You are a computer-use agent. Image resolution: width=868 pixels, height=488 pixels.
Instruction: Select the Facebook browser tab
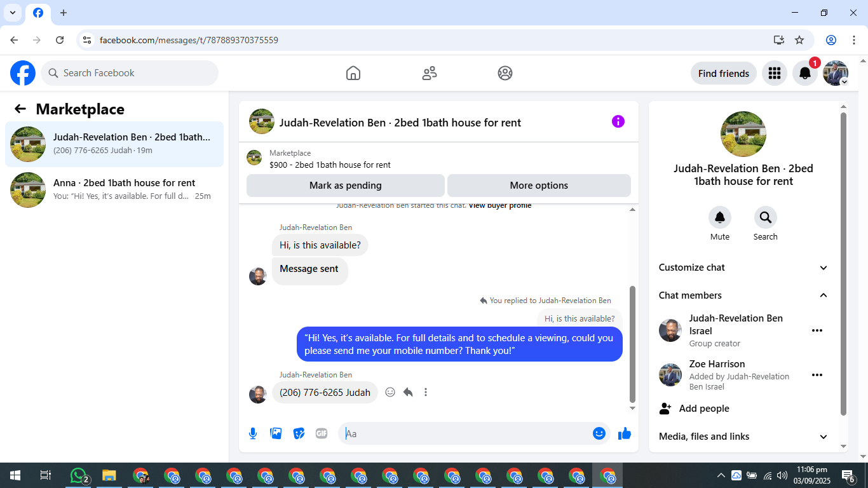38,13
